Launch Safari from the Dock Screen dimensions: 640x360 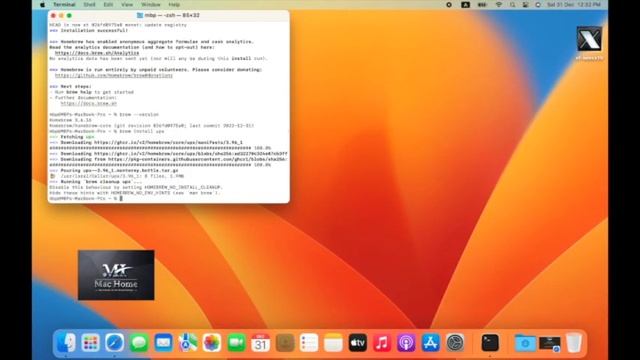pyautogui.click(x=115, y=342)
